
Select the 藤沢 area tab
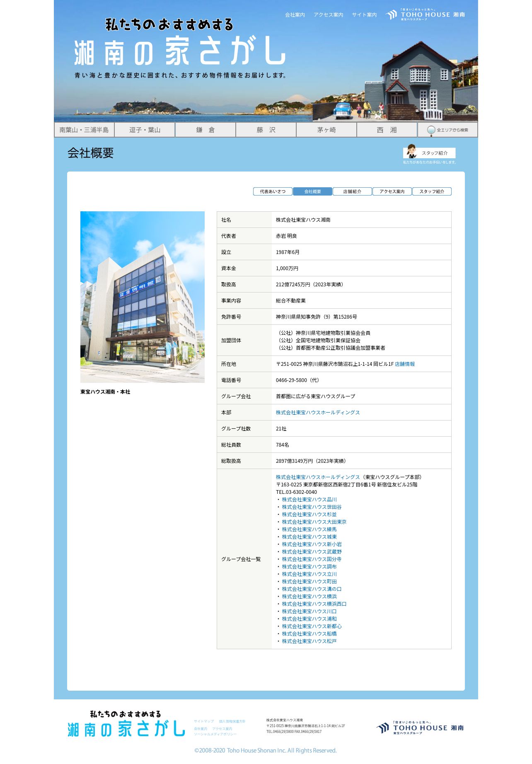point(266,130)
